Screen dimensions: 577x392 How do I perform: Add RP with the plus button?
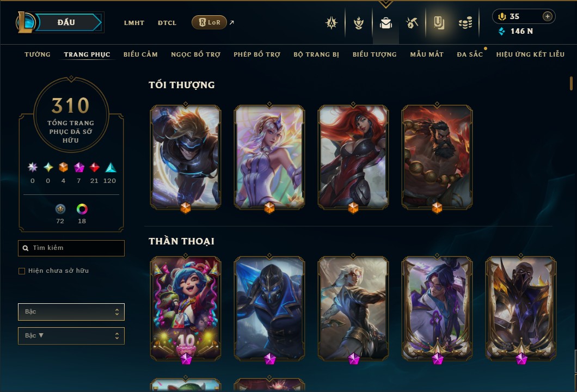[548, 16]
